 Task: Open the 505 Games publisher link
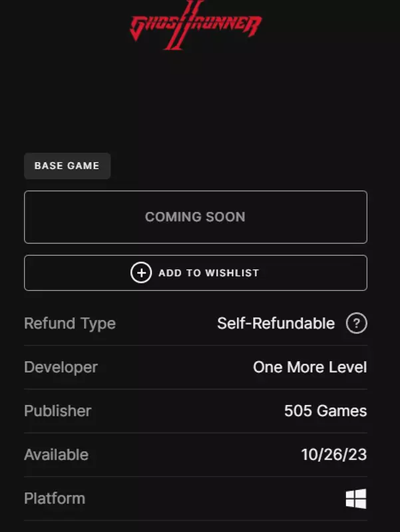[x=325, y=411]
